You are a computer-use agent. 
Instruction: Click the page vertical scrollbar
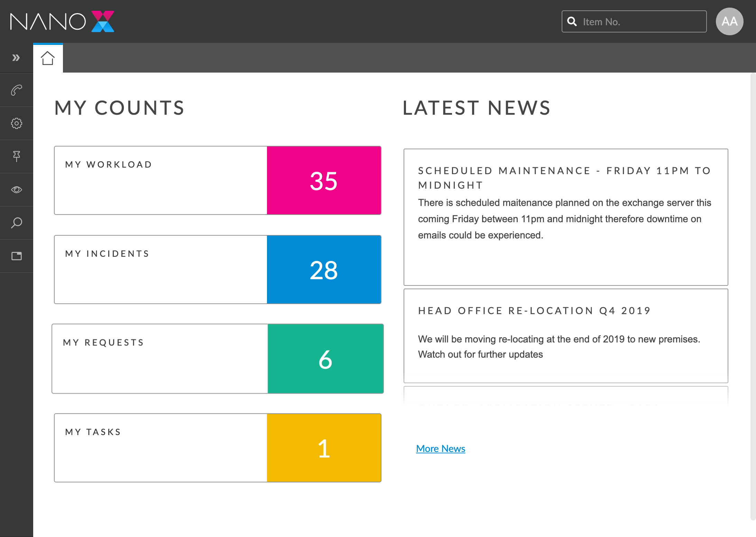click(753, 296)
